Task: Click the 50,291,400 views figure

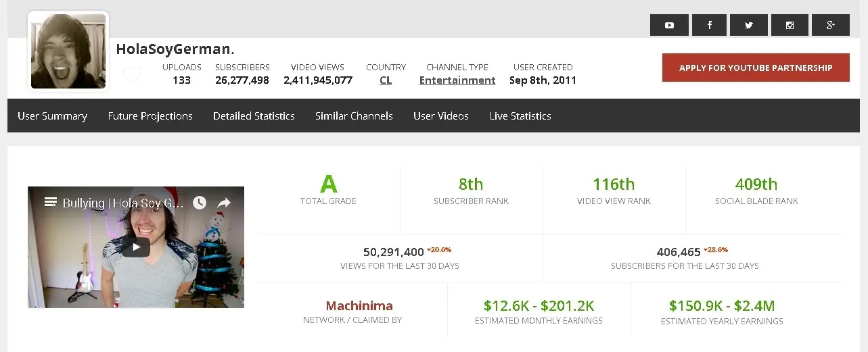Action: [x=394, y=253]
